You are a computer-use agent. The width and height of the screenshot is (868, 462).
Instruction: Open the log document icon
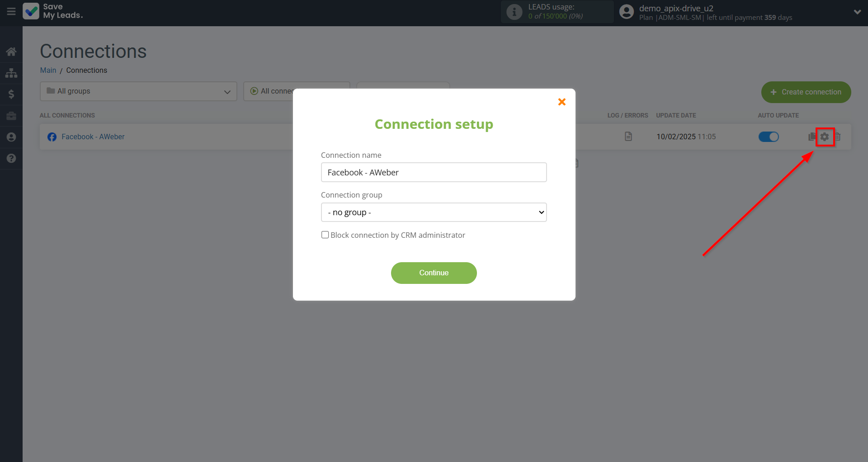pos(628,137)
